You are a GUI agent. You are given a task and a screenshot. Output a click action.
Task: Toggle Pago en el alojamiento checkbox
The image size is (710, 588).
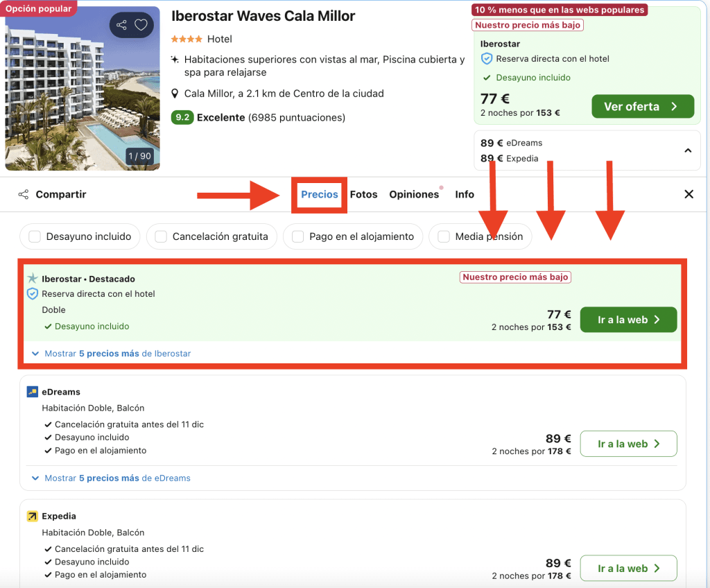tap(298, 237)
